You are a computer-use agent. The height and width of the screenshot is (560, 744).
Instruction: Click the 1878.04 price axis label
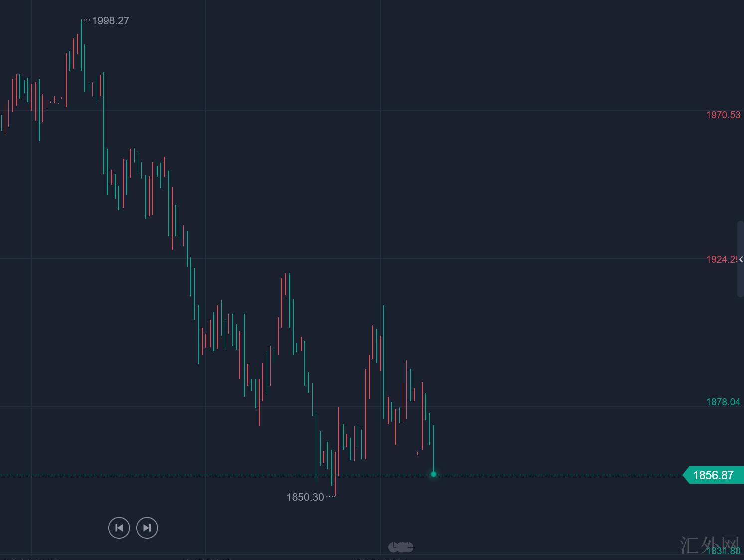tap(723, 402)
